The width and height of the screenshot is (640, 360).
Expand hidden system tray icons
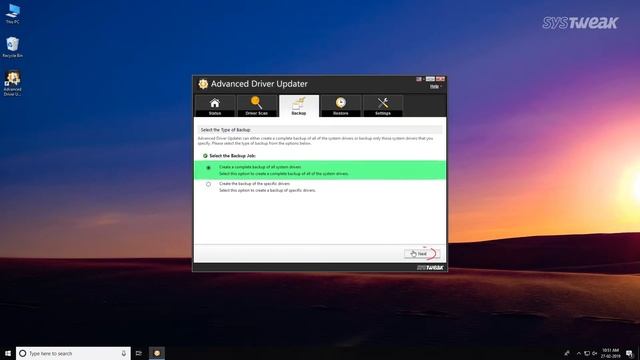click(578, 353)
